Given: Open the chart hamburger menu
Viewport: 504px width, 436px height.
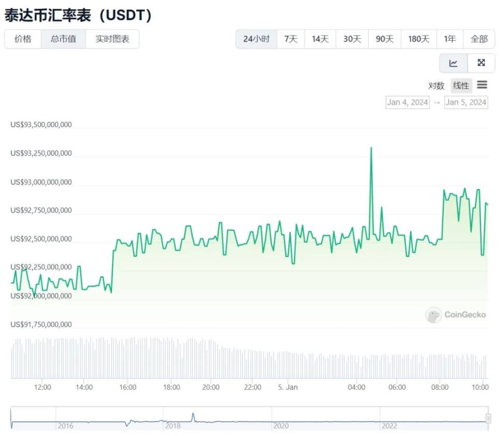Looking at the screenshot, I should [x=482, y=85].
